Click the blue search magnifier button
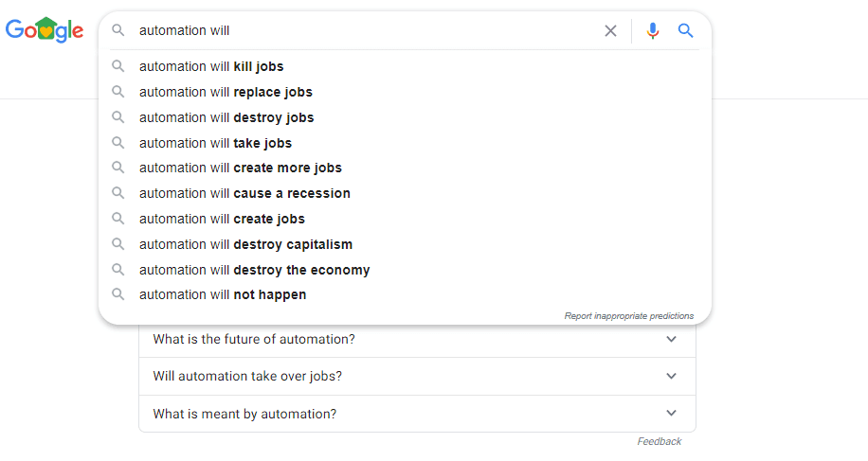The height and width of the screenshot is (461, 868). click(x=686, y=30)
